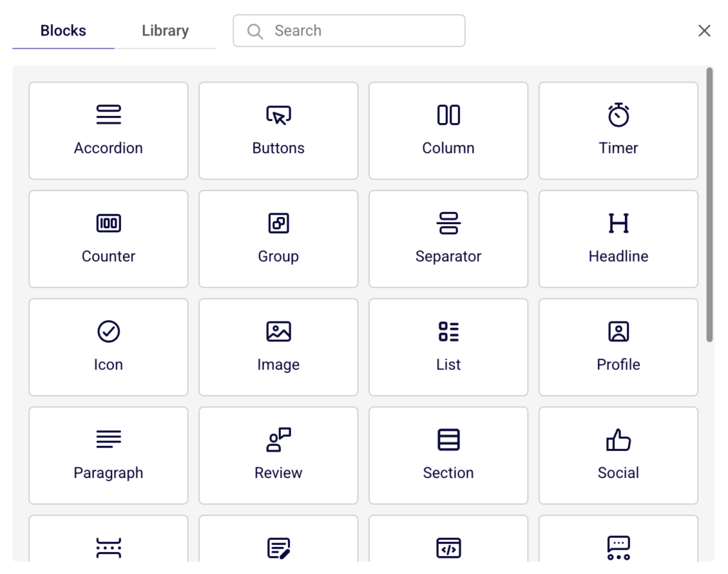Insert an Image block
The image size is (728, 574).
[278, 347]
